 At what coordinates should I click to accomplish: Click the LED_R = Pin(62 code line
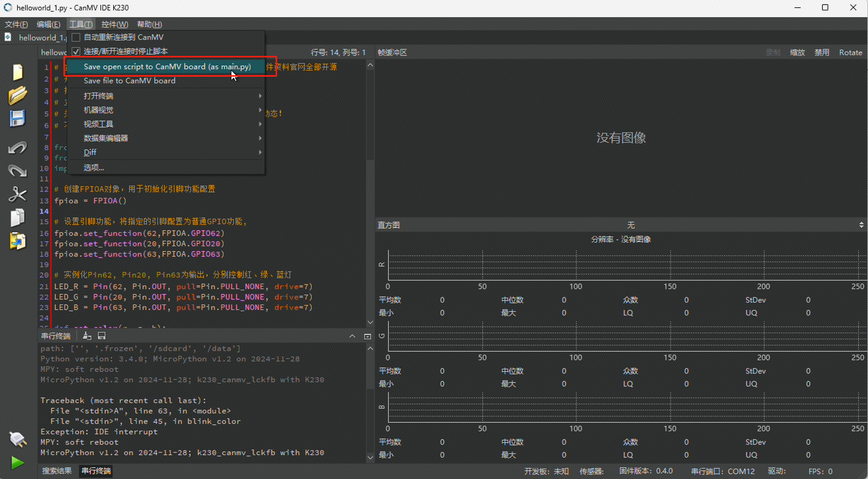183,286
